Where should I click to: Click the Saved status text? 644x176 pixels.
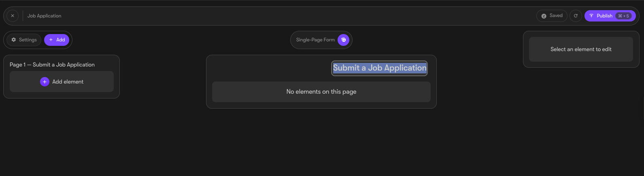click(556, 16)
